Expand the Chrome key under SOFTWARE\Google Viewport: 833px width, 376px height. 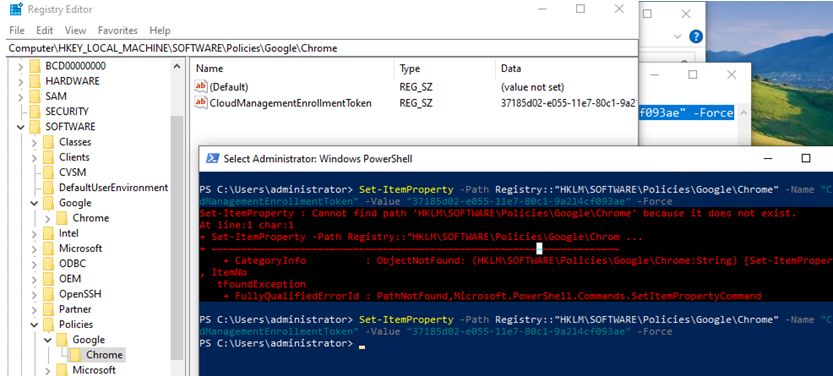coord(48,218)
